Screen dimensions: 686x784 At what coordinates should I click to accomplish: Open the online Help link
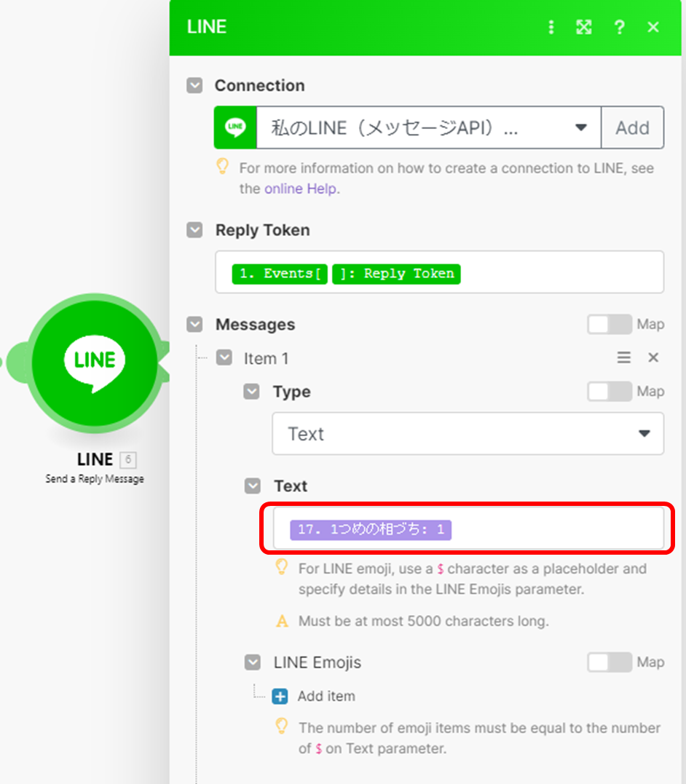pyautogui.click(x=300, y=189)
